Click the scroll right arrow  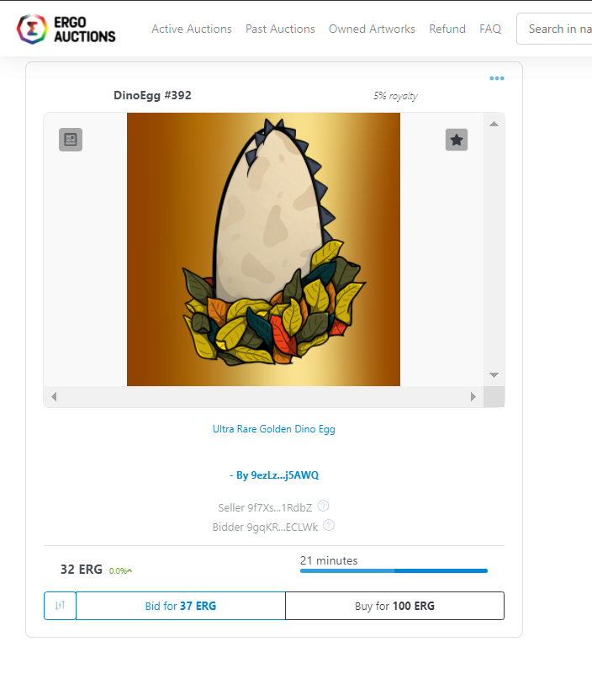473,396
